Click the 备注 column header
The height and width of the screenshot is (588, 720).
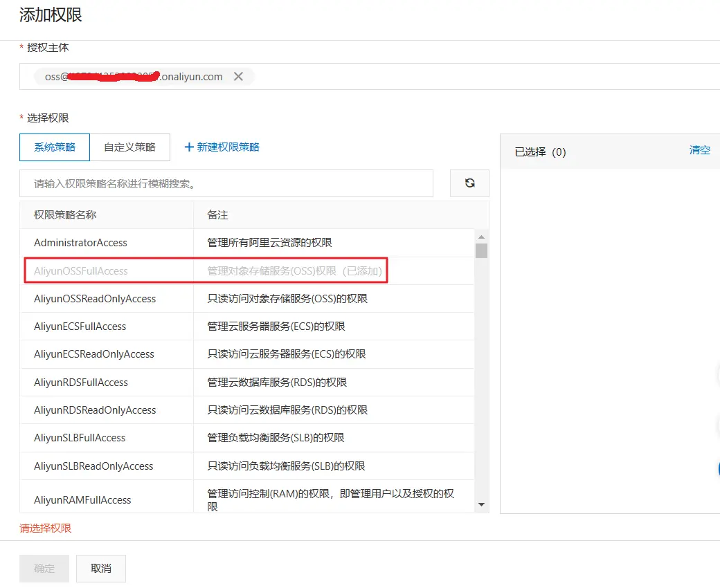coord(217,214)
